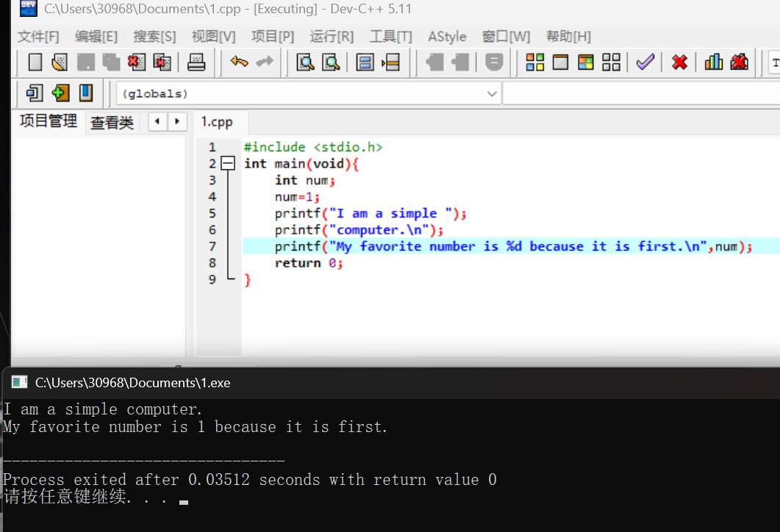
Task: Open the 运行[R] menu
Action: [332, 37]
